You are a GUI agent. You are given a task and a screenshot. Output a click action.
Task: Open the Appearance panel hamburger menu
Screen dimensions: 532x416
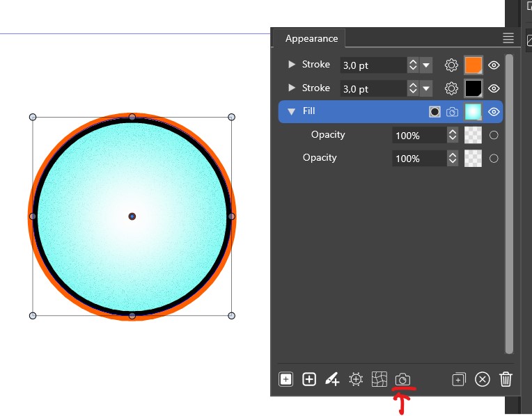click(x=508, y=38)
